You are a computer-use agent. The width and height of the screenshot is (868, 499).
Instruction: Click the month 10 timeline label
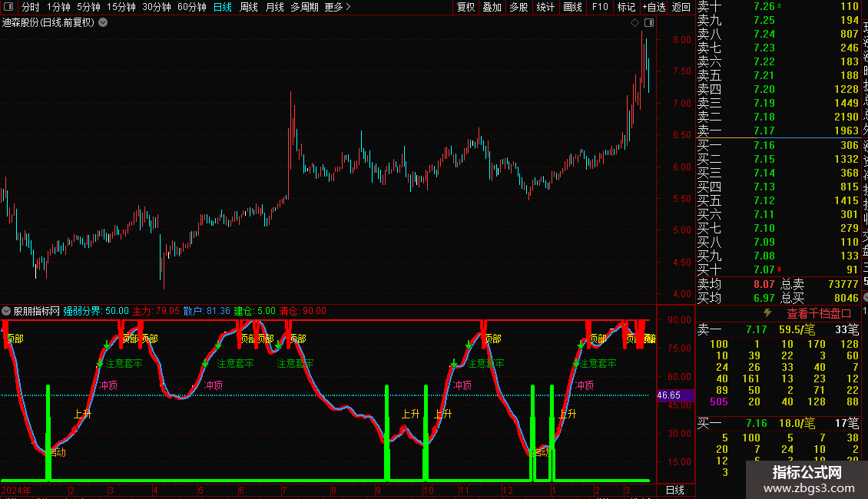(x=429, y=490)
